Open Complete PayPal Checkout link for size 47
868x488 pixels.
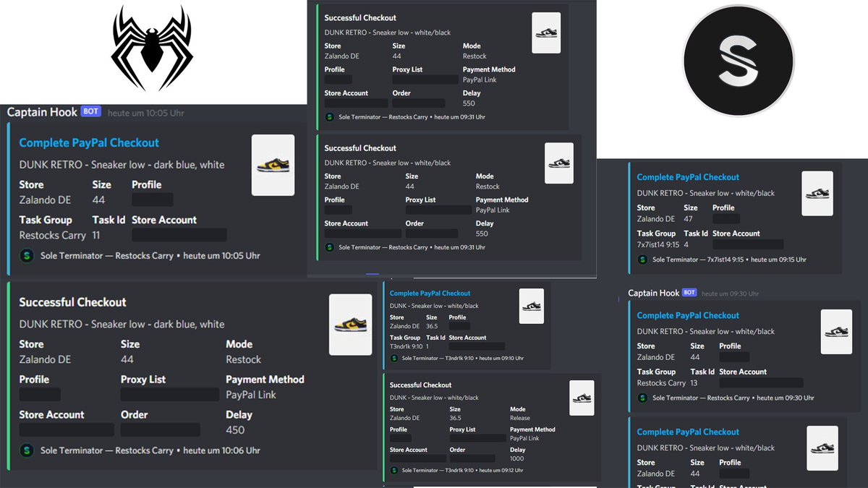point(688,177)
